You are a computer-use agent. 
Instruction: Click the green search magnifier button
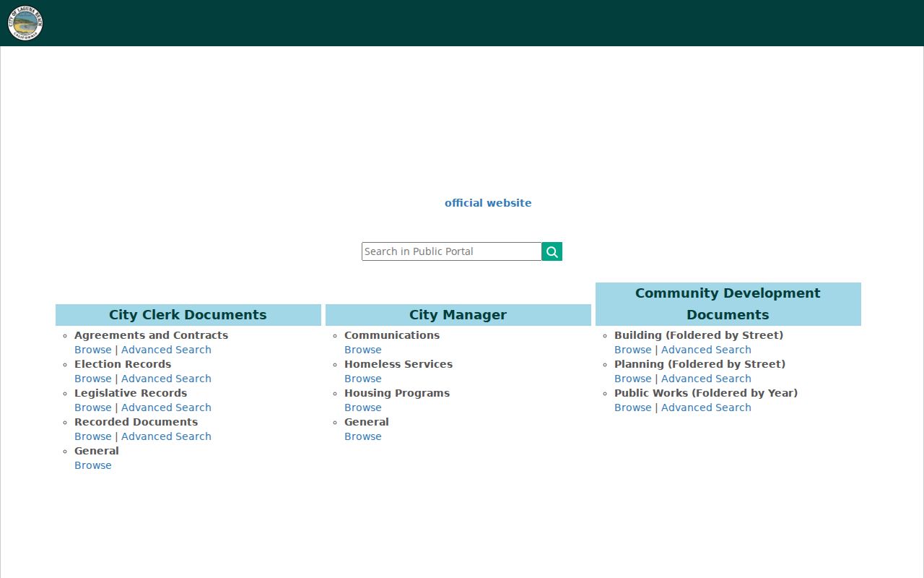[552, 251]
